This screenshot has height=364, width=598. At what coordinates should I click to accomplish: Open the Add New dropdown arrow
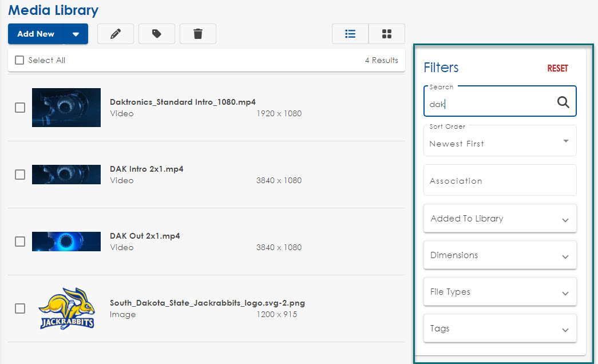(x=76, y=34)
